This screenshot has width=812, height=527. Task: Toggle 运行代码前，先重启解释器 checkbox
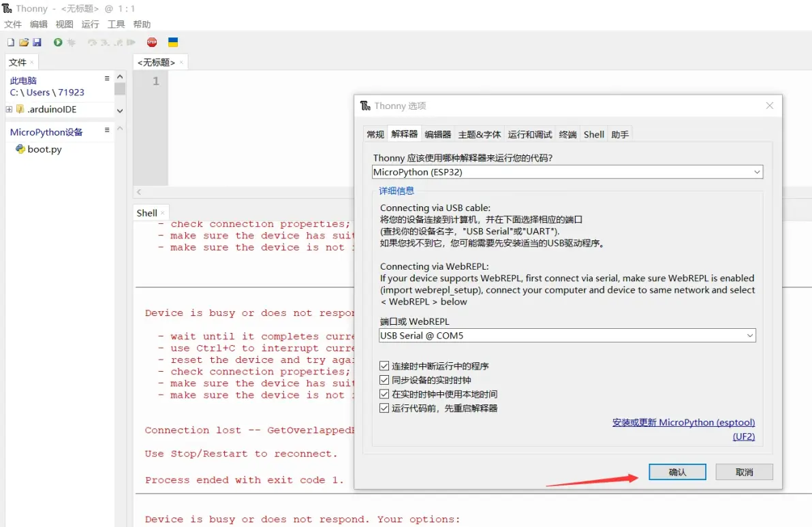[x=384, y=408]
